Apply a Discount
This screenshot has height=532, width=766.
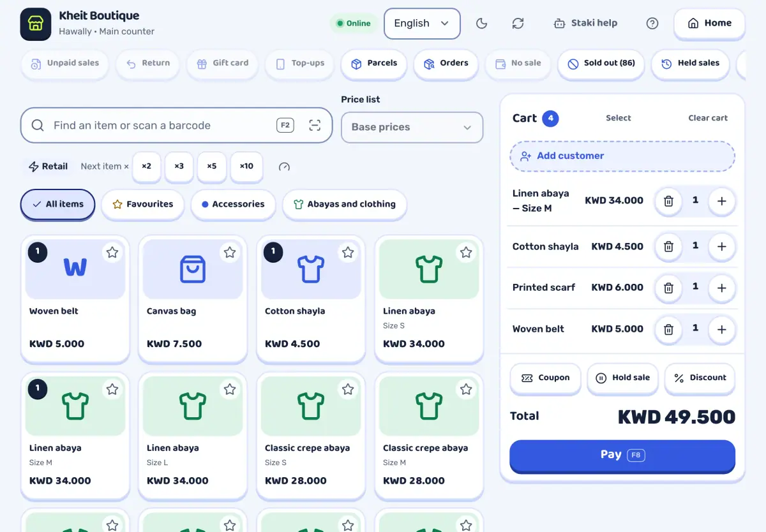[x=700, y=378]
